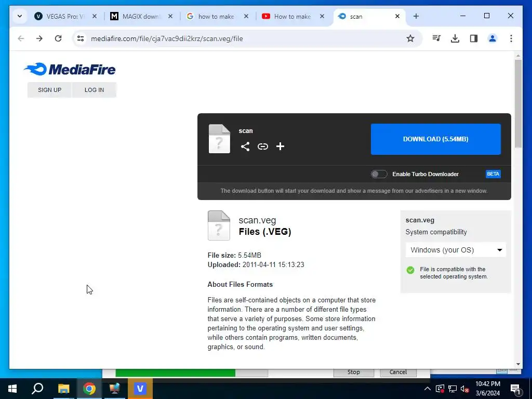532x399 pixels.
Task: Click the scan.veg System compatibility title
Action: pyautogui.click(x=420, y=220)
